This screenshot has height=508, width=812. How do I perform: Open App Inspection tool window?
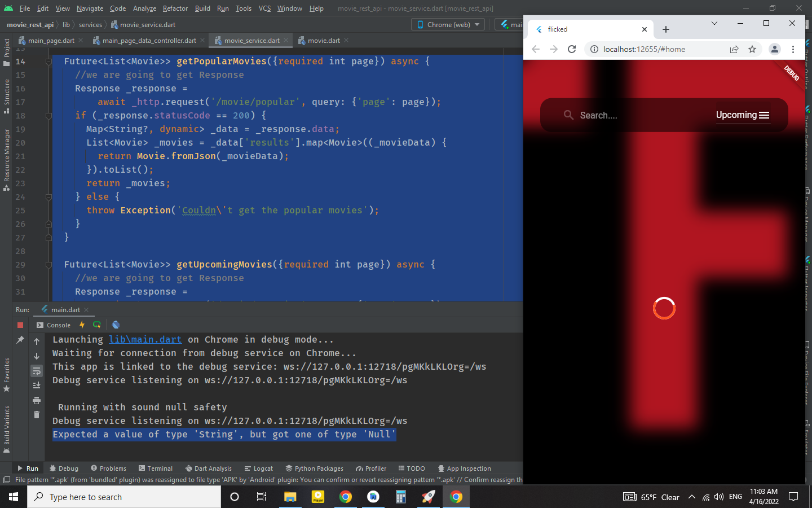pos(465,468)
